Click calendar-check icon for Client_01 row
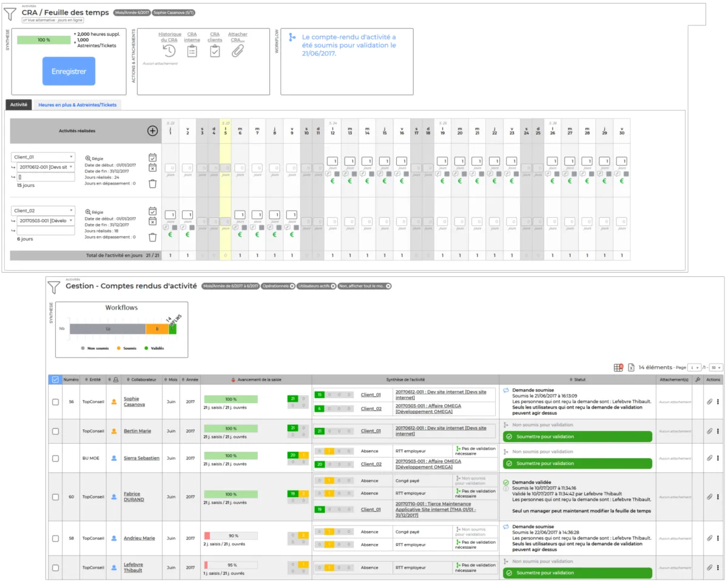This screenshot has height=584, width=728. click(x=153, y=158)
